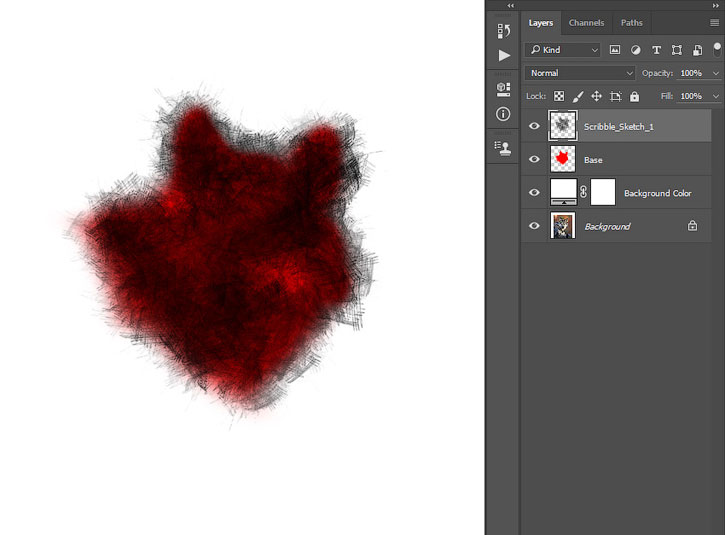Hide the Background layer

click(534, 226)
